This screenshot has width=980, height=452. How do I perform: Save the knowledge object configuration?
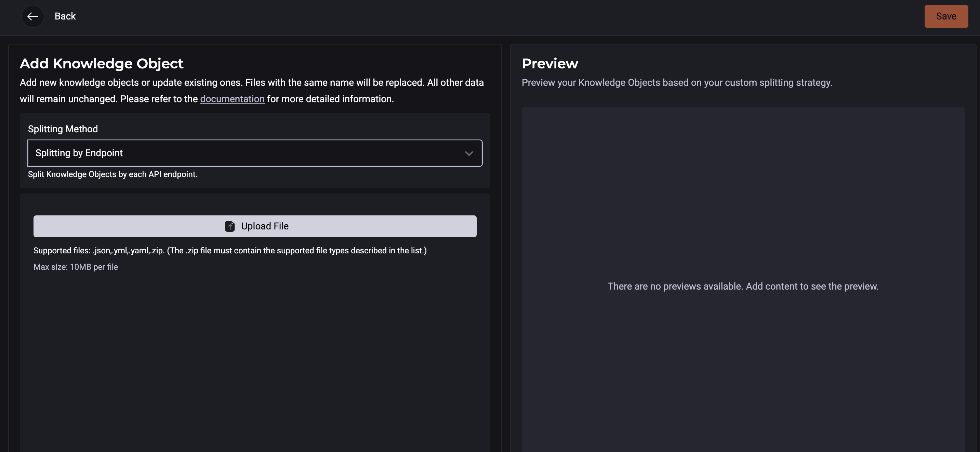(x=946, y=16)
